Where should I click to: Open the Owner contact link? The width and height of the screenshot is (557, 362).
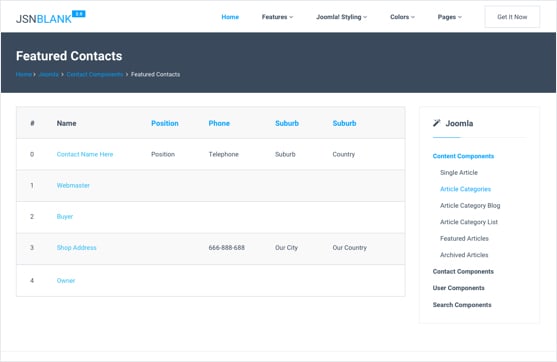point(66,281)
